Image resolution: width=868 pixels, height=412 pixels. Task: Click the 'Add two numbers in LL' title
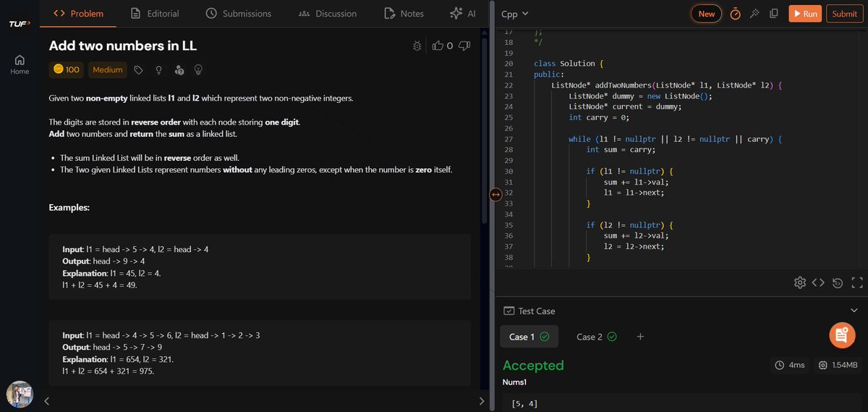tap(123, 46)
